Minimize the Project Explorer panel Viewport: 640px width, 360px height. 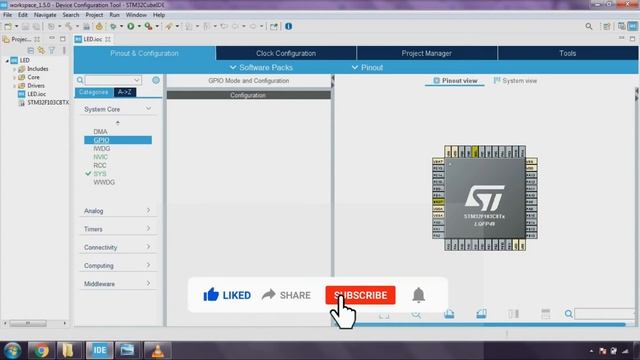tap(52, 38)
